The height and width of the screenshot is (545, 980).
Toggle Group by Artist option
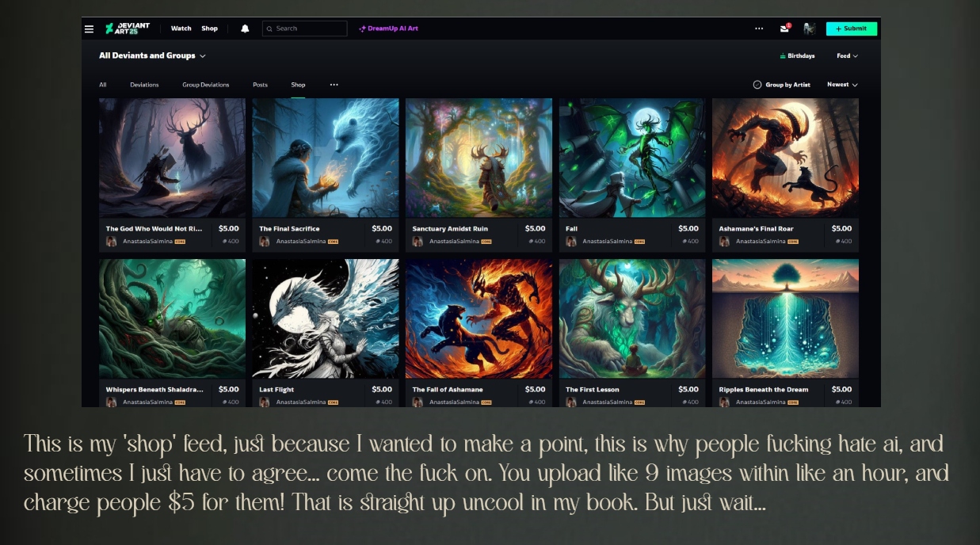click(x=781, y=85)
